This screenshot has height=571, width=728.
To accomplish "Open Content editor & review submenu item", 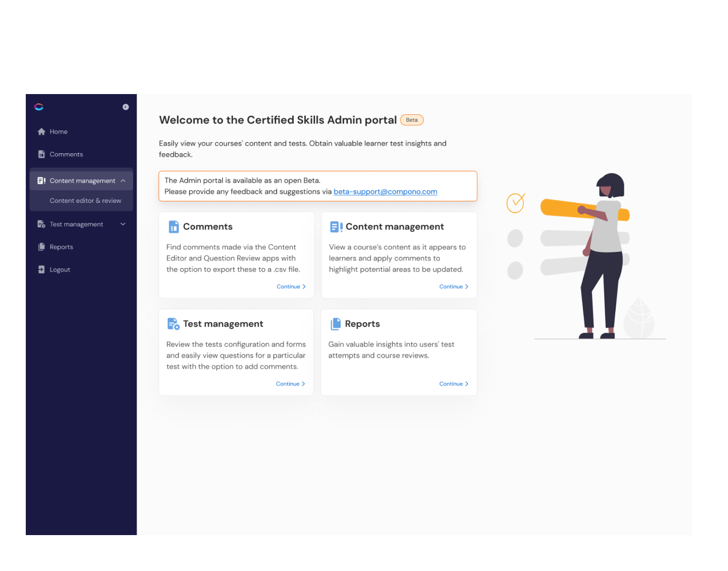I will coord(85,201).
